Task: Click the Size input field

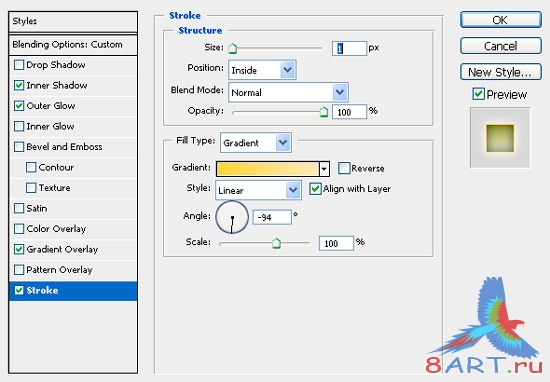Action: coord(349,48)
